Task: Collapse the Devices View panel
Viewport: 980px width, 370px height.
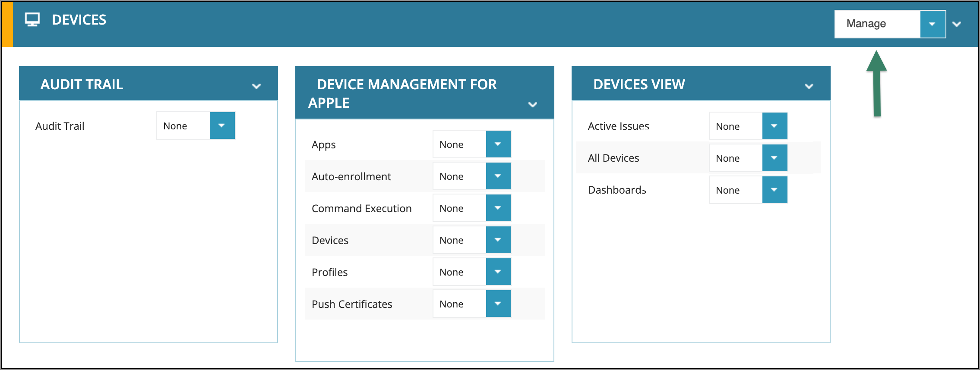Action: (x=809, y=86)
